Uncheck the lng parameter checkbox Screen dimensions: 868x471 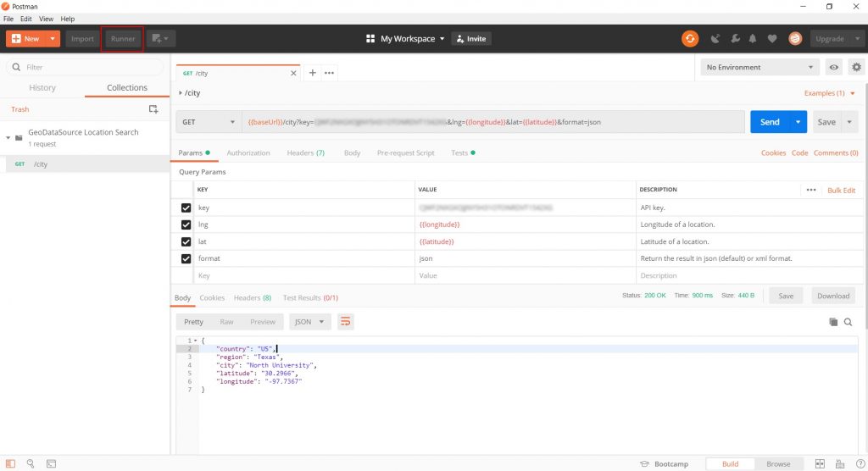[x=186, y=224]
